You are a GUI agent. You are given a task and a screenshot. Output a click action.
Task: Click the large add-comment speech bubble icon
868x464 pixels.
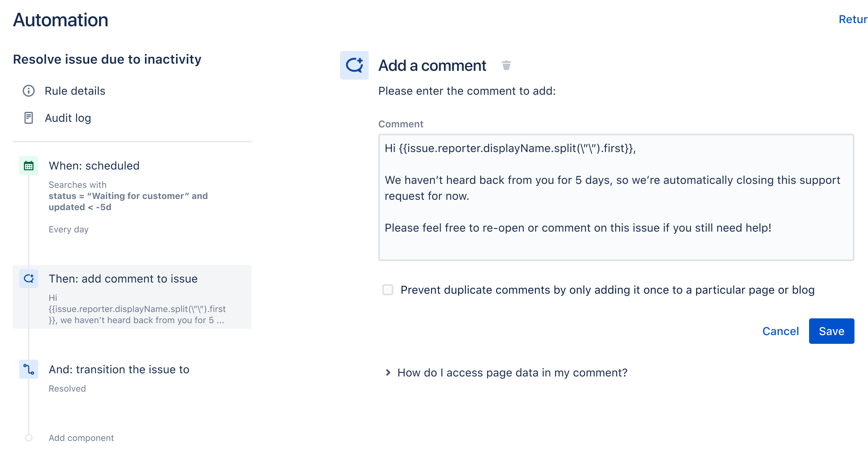pyautogui.click(x=354, y=65)
